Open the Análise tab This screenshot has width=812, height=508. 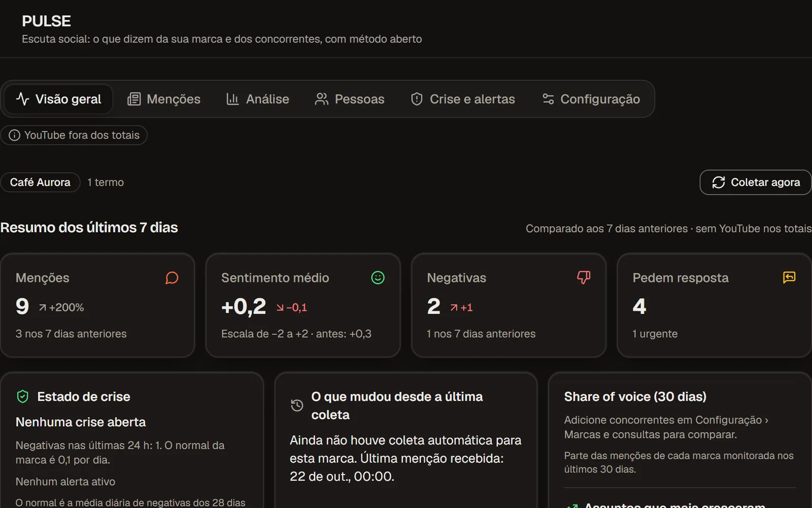[x=257, y=99]
